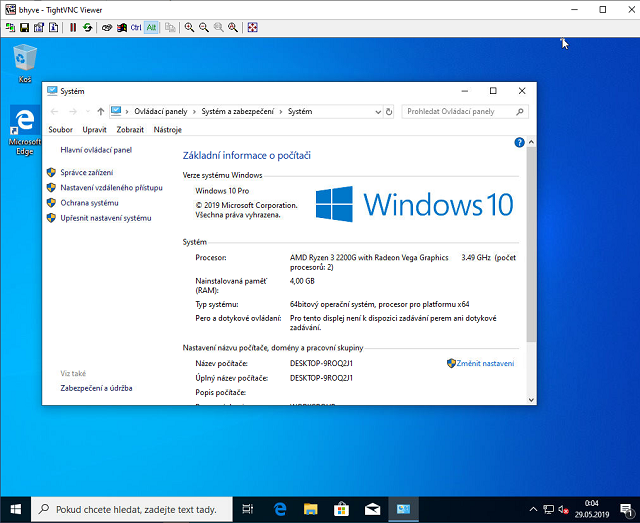The image size is (640, 523).
Task: Open Mail app from the taskbar
Action: tap(372, 509)
